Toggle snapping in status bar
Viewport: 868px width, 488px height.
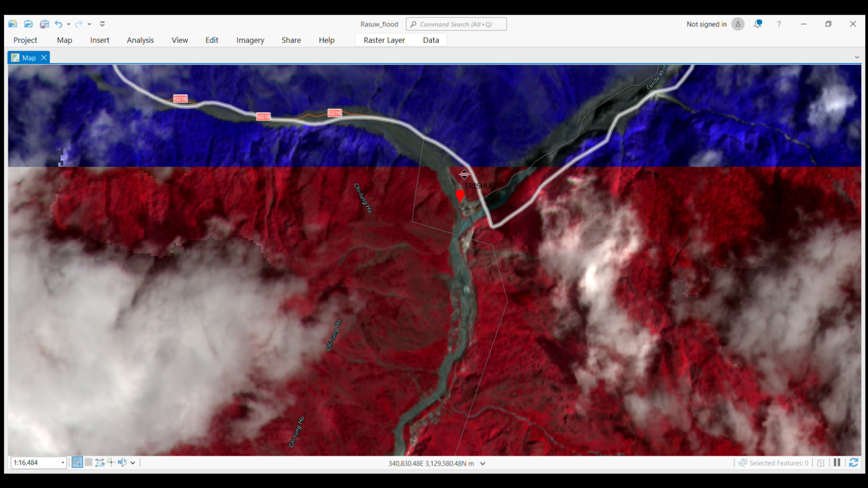pos(77,462)
